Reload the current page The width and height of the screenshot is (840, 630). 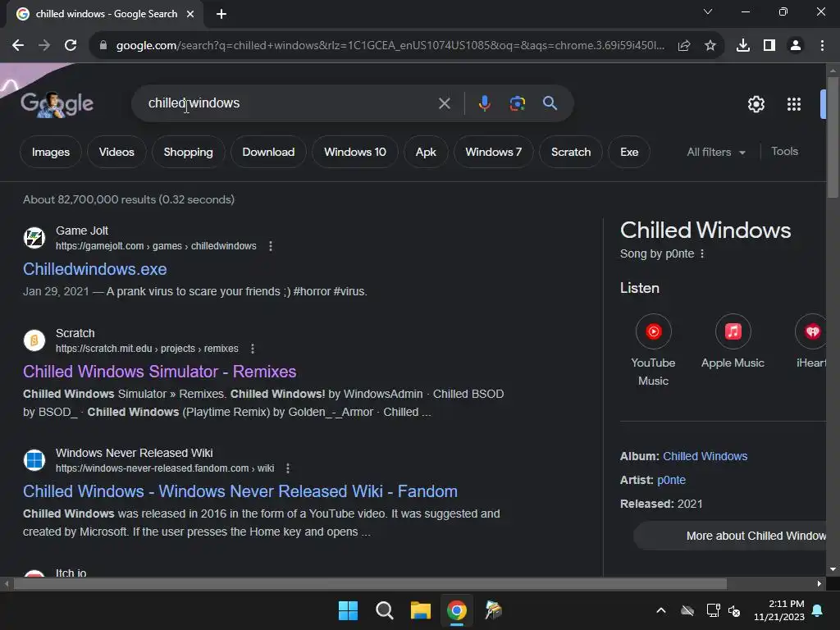pyautogui.click(x=71, y=46)
